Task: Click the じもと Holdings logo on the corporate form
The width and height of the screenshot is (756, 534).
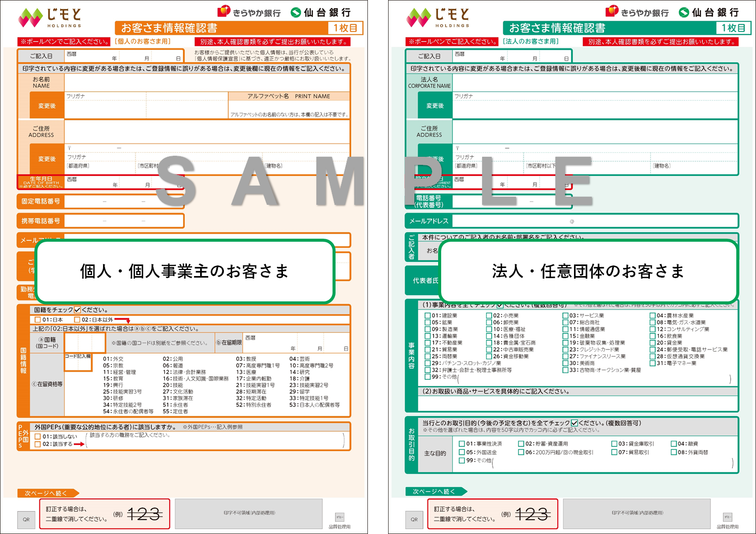Action: [x=438, y=18]
